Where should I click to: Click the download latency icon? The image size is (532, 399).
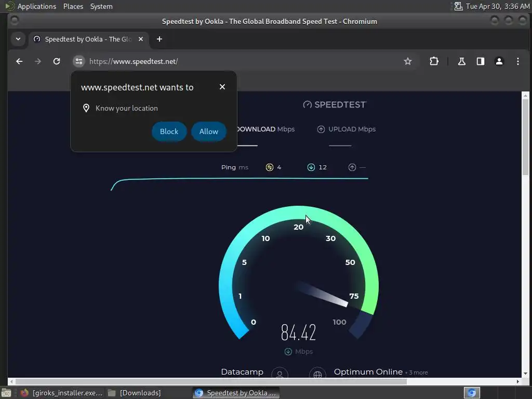(x=311, y=167)
